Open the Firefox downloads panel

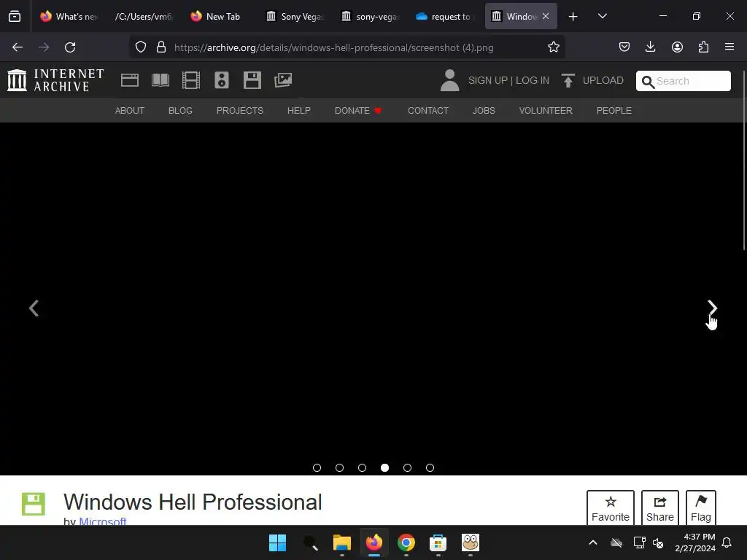click(x=650, y=47)
